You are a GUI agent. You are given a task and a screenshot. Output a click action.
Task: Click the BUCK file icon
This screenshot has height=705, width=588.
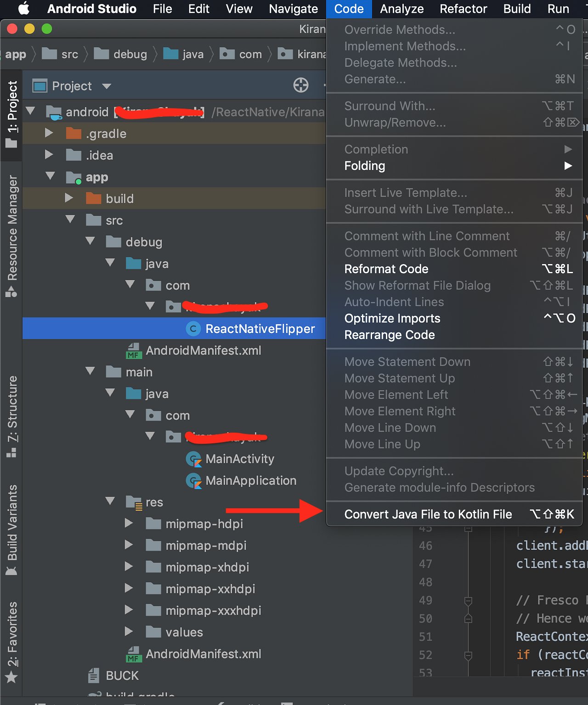[x=94, y=675]
